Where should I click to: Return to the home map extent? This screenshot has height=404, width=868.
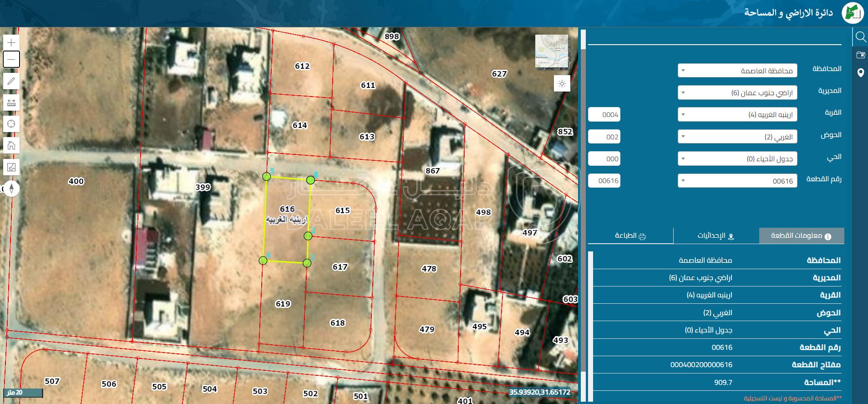coord(11,145)
